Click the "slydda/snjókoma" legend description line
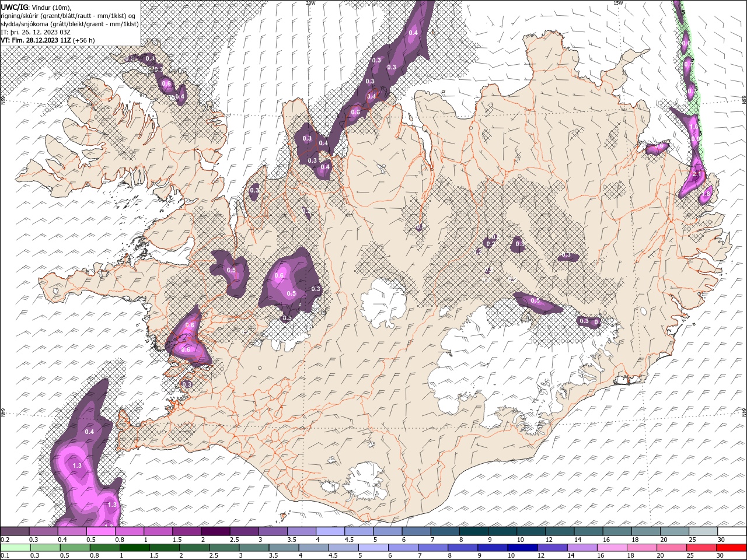The image size is (747, 560). (69, 24)
